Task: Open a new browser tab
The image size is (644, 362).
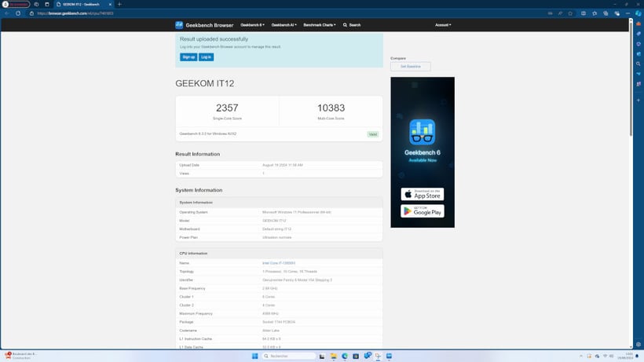Action: pos(119,4)
